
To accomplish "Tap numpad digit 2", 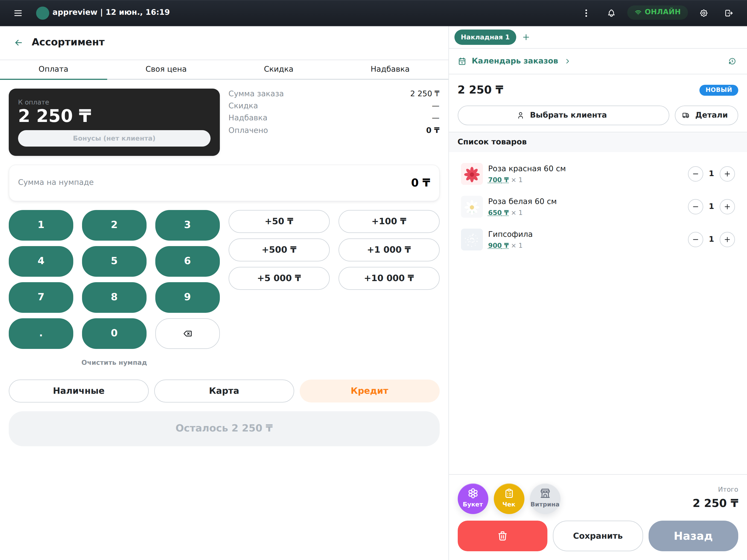I will [114, 225].
